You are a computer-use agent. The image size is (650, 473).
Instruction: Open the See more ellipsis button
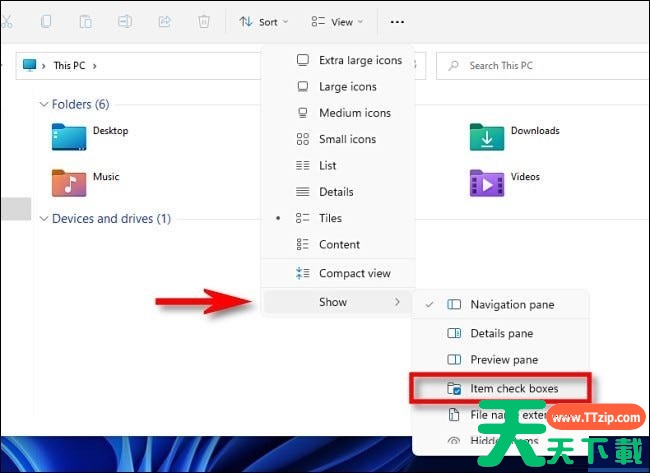coord(397,22)
